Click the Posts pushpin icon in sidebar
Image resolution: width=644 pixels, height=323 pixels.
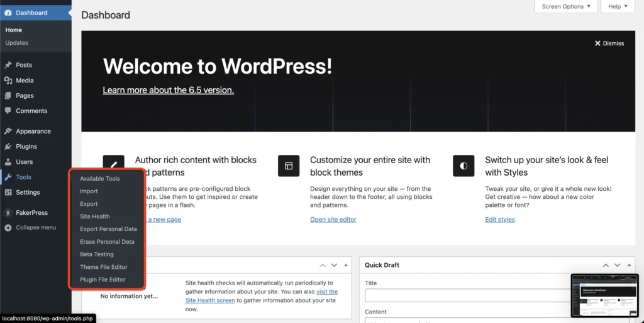pyautogui.click(x=8, y=65)
